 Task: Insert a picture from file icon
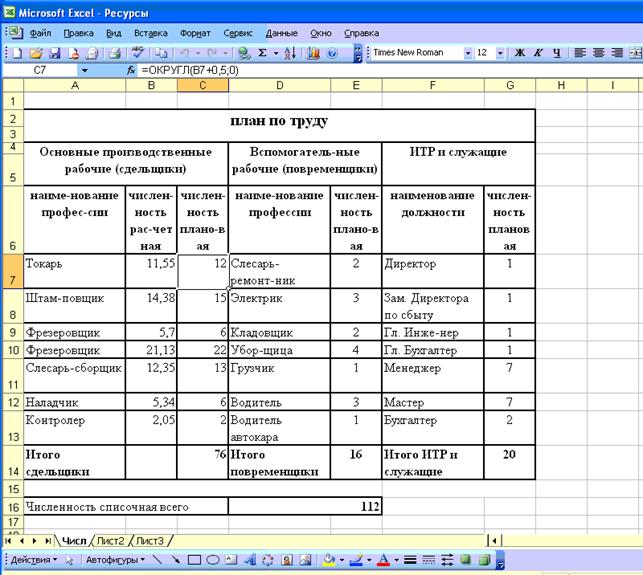point(305,559)
